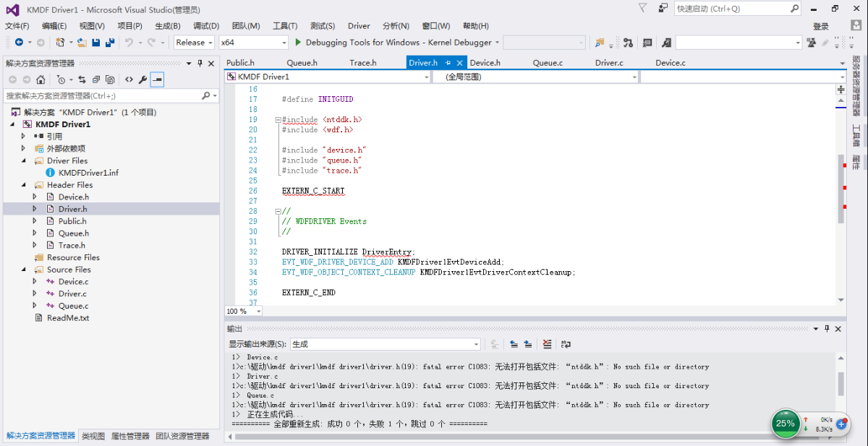Image resolution: width=868 pixels, height=446 pixels.
Task: Click the Output panel vertical scrollbar thumb
Action: click(x=841, y=383)
